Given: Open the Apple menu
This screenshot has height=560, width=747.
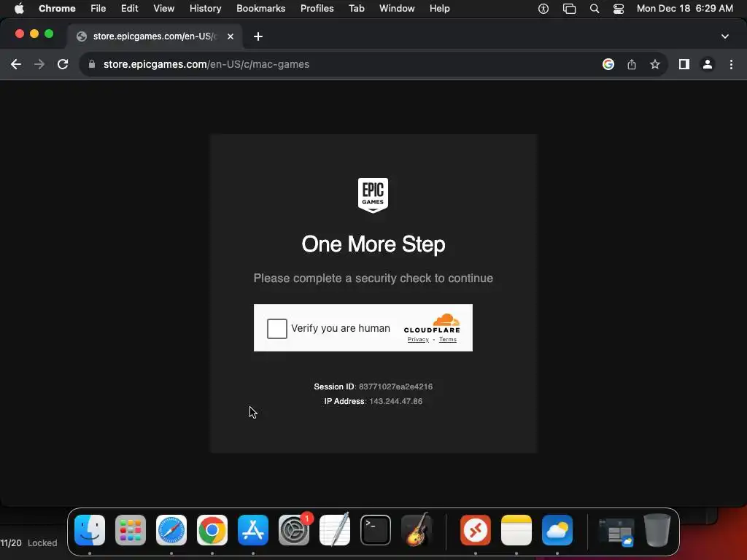Looking at the screenshot, I should point(19,8).
